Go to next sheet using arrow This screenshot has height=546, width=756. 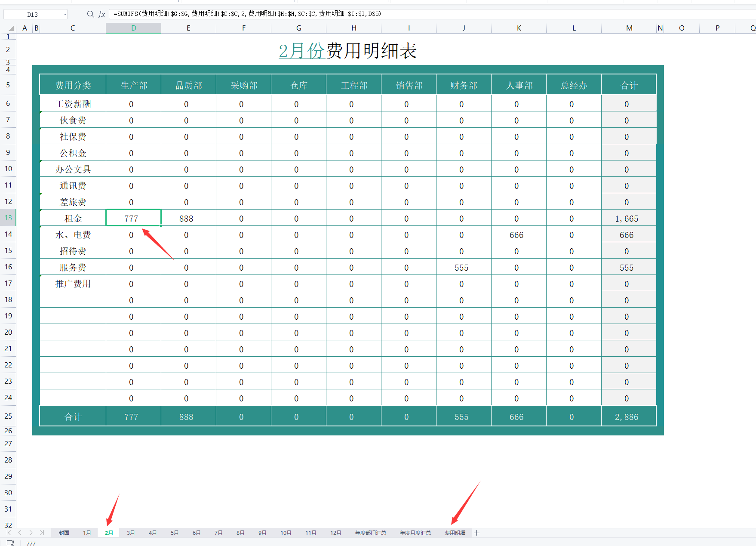[31, 533]
